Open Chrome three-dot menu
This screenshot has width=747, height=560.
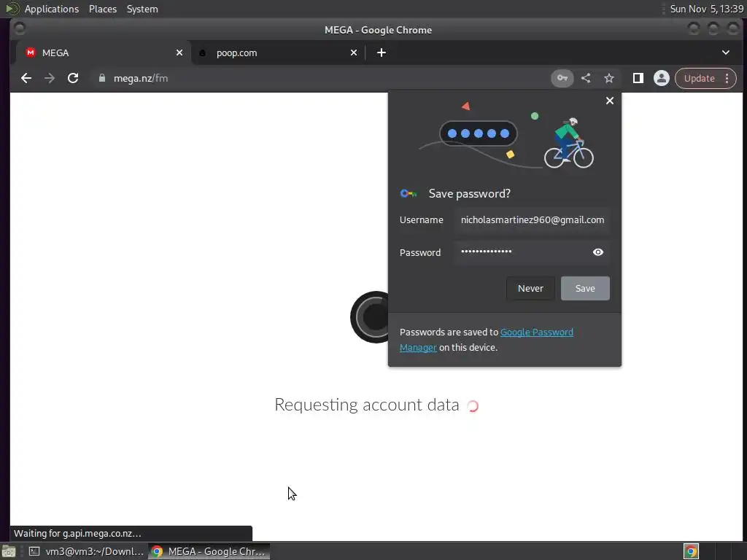[727, 78]
